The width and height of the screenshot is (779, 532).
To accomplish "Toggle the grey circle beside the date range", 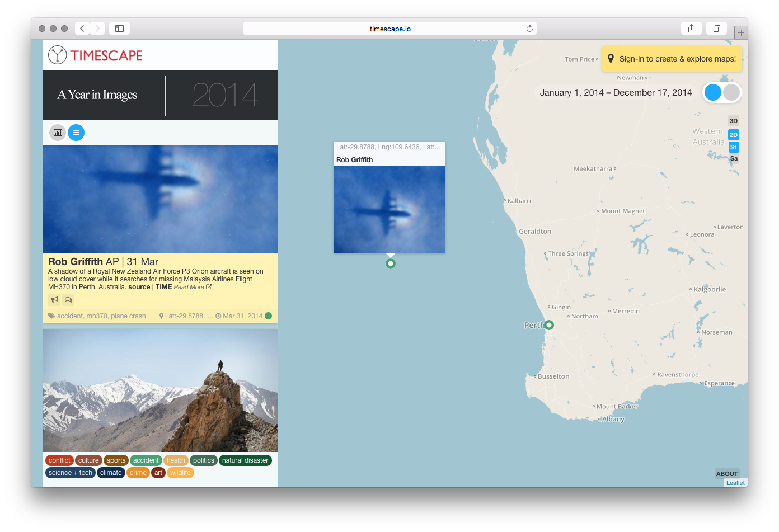I will 731,92.
